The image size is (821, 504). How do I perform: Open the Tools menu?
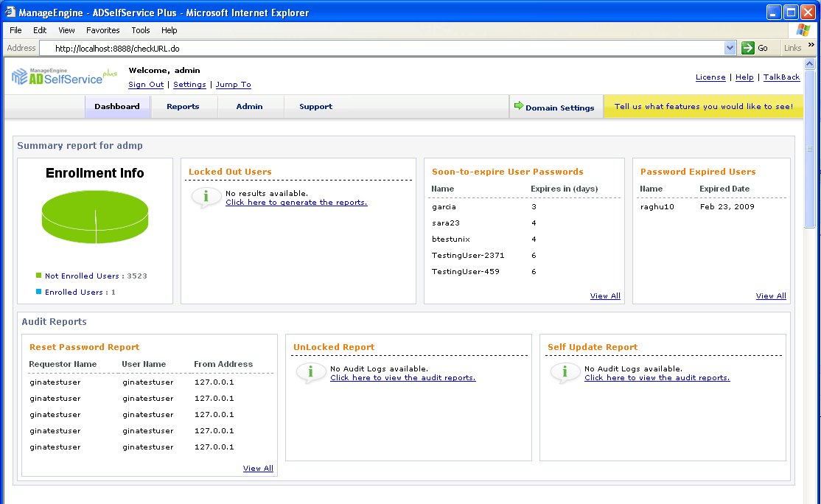coord(140,30)
